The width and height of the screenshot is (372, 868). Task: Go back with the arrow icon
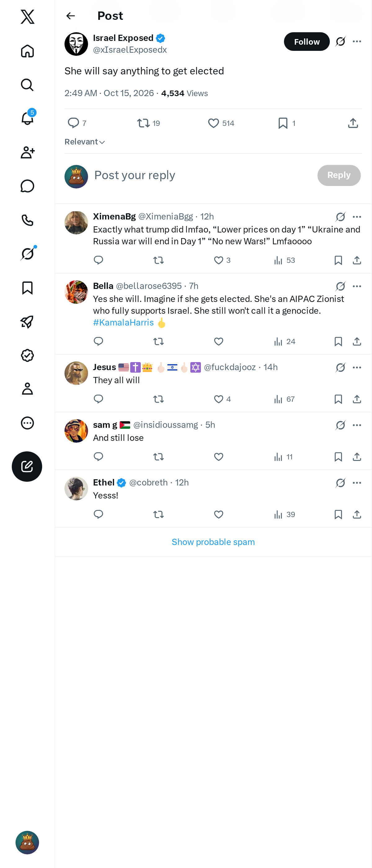click(70, 16)
